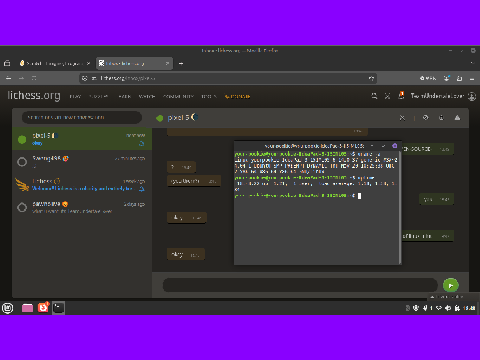Click the clock in system tray
The height and width of the screenshot is (360, 480).
coord(470,308)
